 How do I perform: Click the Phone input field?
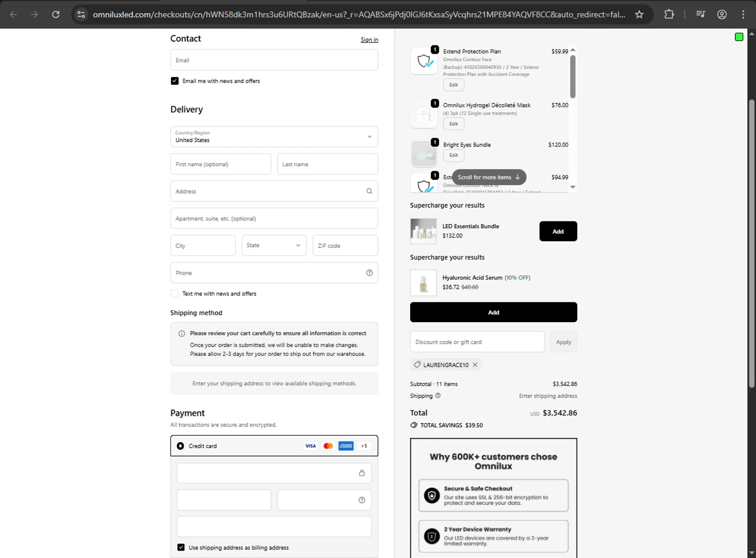click(274, 273)
